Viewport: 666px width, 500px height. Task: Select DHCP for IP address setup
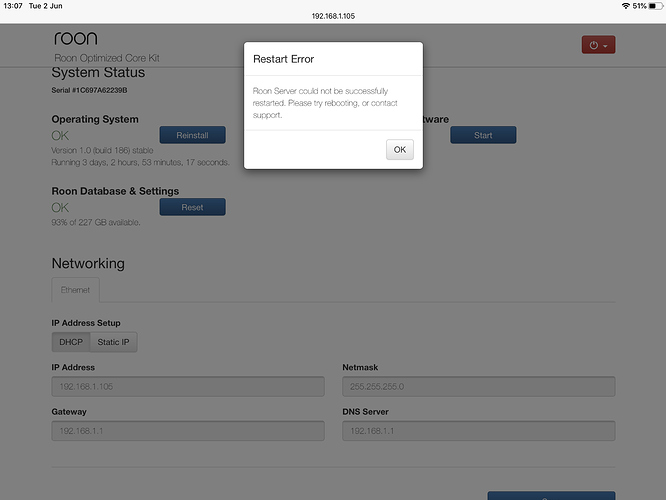tap(71, 342)
